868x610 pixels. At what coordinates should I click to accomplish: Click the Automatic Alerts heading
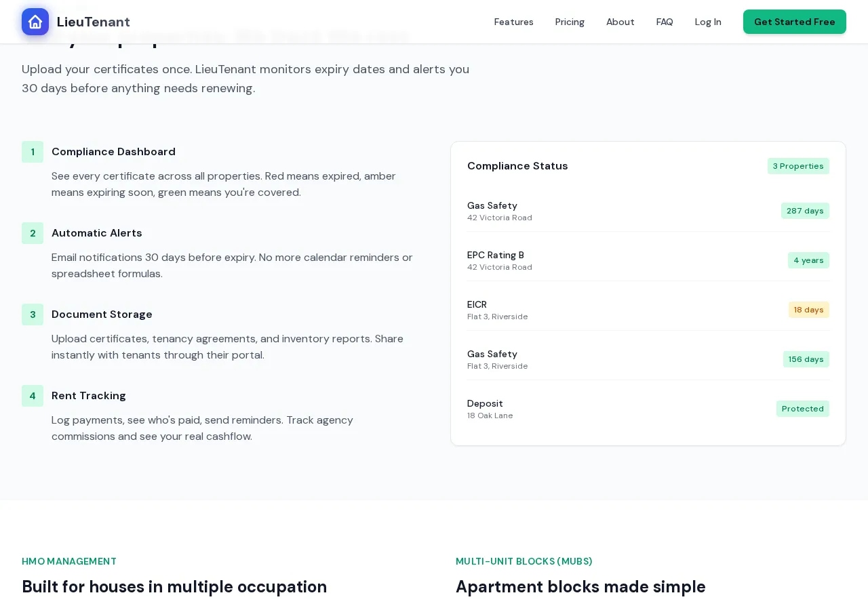click(97, 233)
